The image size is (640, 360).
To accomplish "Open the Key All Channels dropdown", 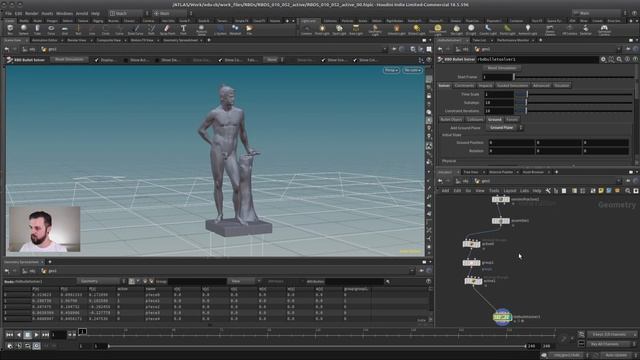I will 611,344.
